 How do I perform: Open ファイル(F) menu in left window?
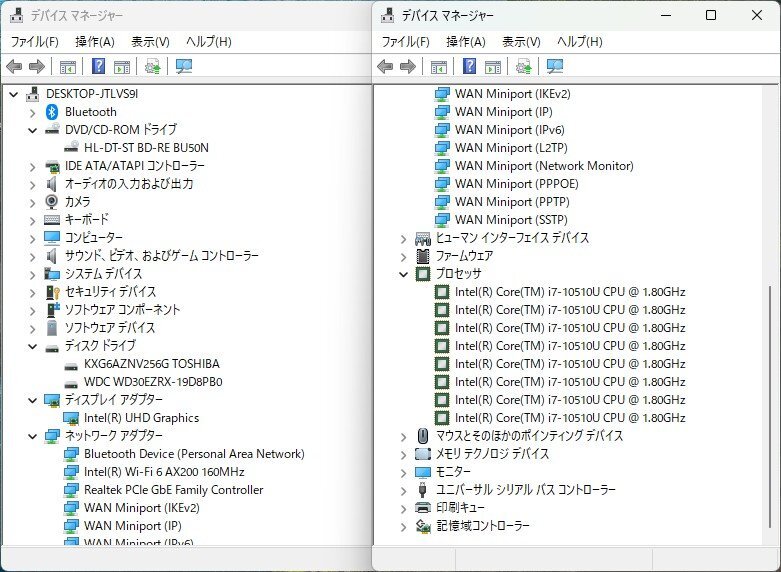pos(35,42)
